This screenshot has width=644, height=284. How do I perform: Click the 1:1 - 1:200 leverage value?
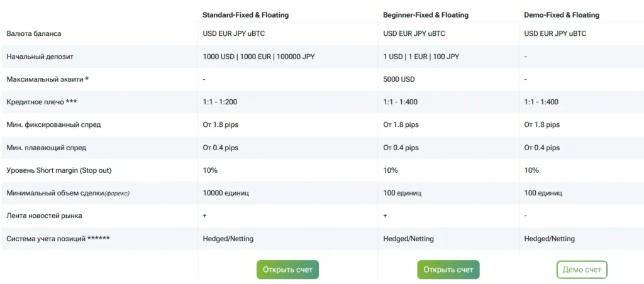(x=219, y=102)
